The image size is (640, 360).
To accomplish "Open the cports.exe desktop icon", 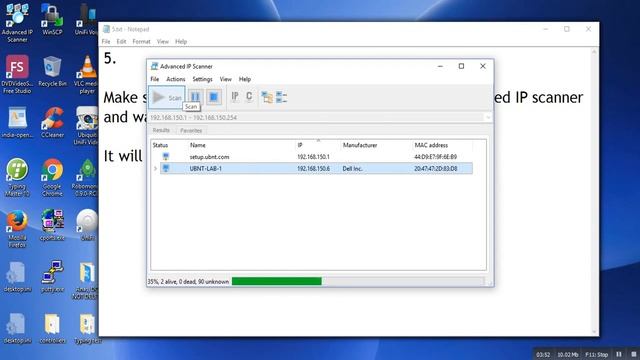I will tap(52, 225).
